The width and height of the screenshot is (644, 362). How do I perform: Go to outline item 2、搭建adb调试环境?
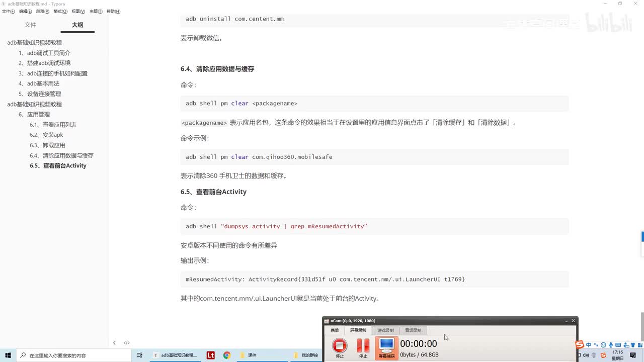click(x=44, y=63)
